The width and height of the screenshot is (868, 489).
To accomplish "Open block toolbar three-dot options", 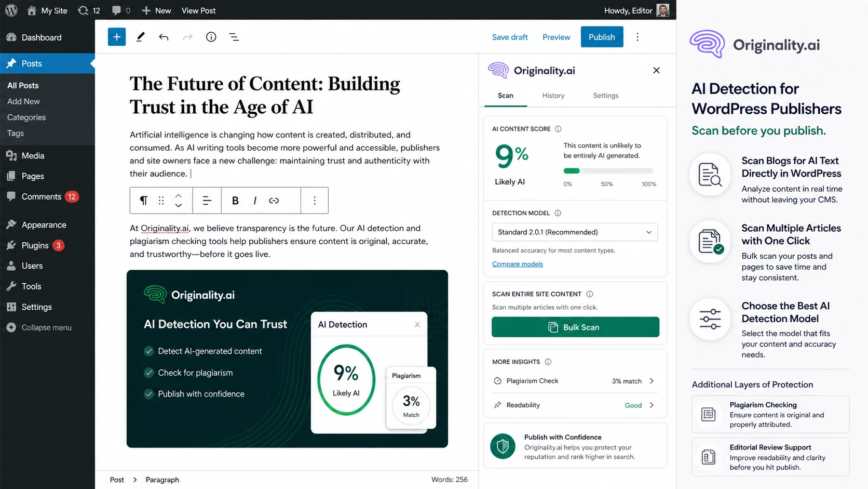I will (x=315, y=201).
